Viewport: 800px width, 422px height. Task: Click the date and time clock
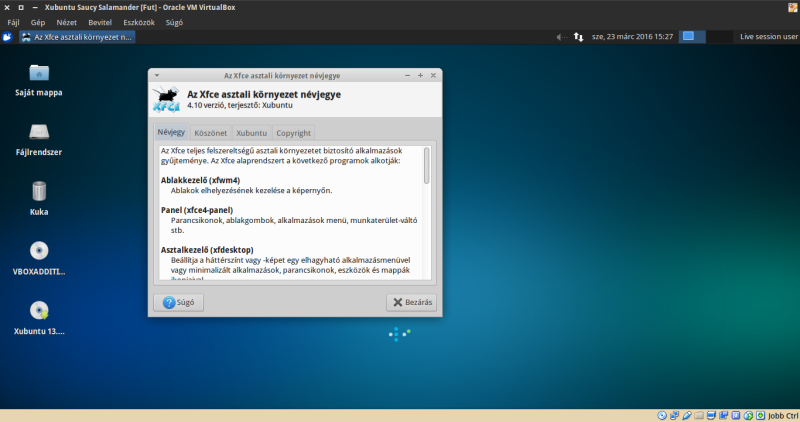point(632,37)
